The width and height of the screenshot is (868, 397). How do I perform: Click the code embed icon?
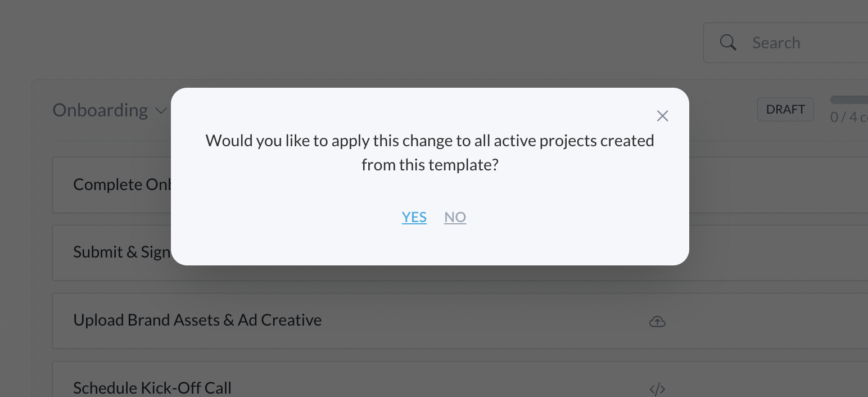point(657,389)
